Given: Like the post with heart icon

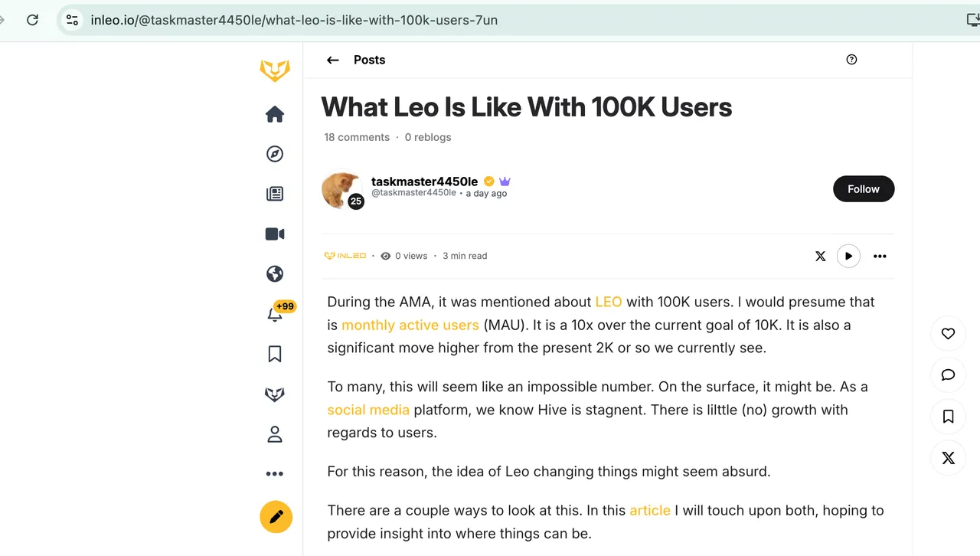Looking at the screenshot, I should pyautogui.click(x=948, y=333).
